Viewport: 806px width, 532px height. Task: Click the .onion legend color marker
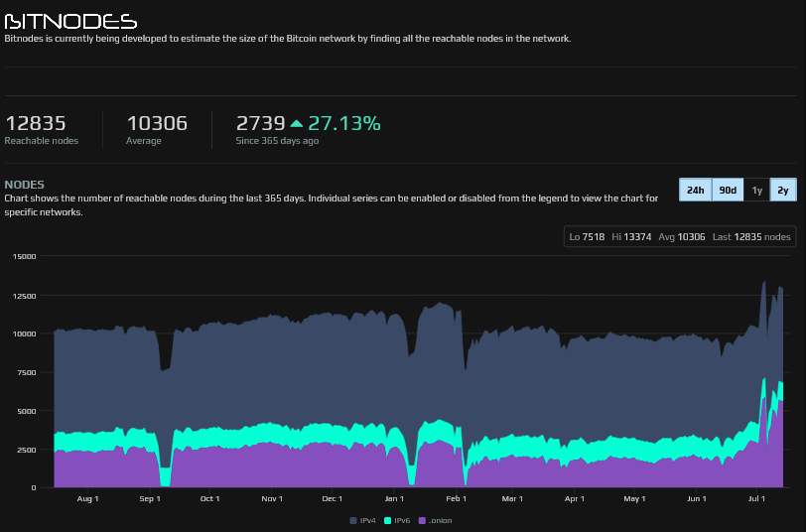pos(422,520)
